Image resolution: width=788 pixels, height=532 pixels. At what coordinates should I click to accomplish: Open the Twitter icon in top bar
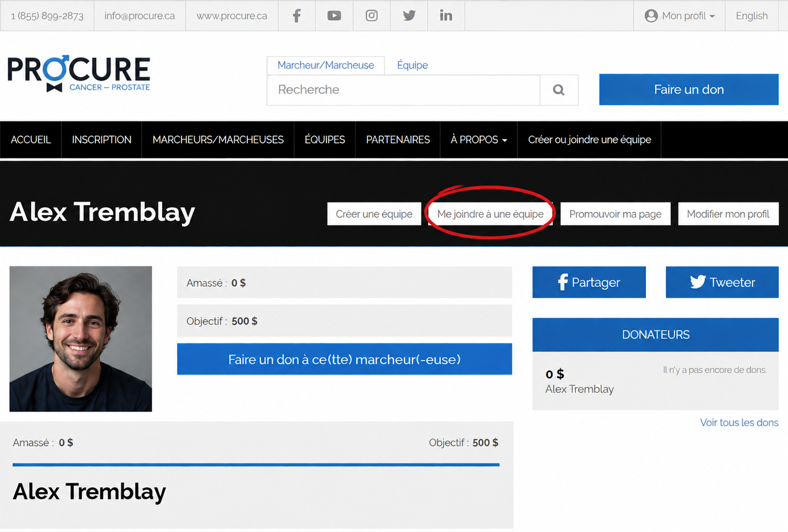point(409,15)
